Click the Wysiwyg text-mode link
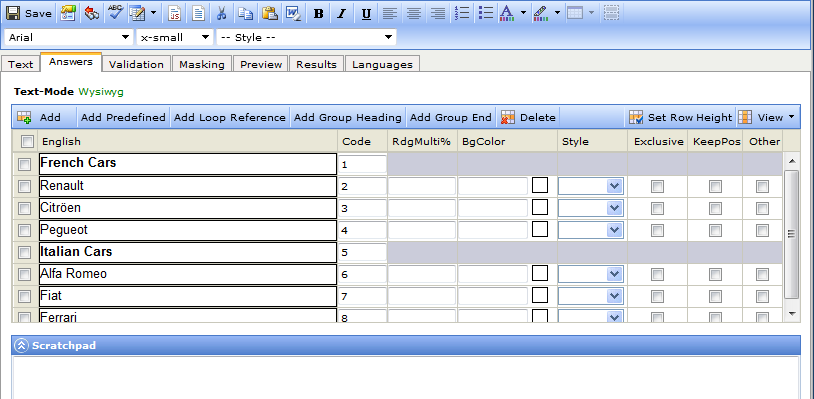This screenshot has width=814, height=399. point(101,92)
